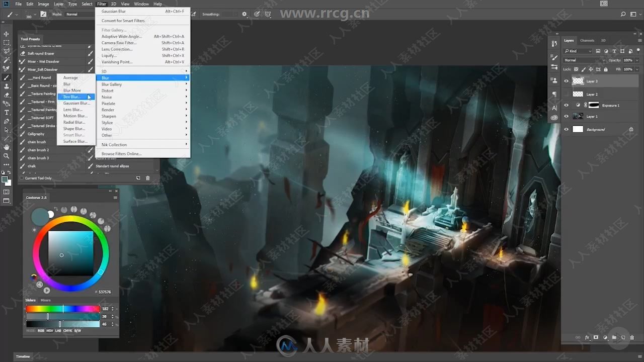Viewport: 644px width, 362px height.
Task: Select the Brush tool in toolbar
Action: [x=7, y=78]
